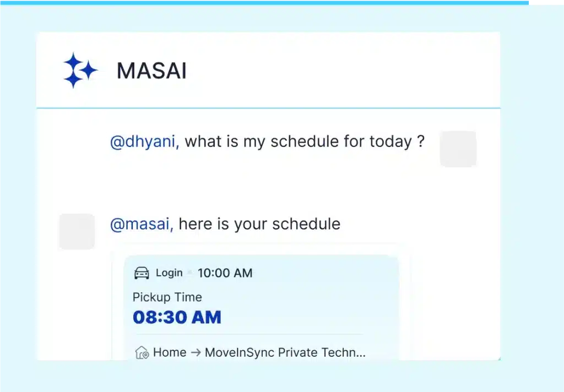Image resolution: width=564 pixels, height=392 pixels.
Task: Click the MASAI sparkle logo icon
Action: (x=80, y=70)
